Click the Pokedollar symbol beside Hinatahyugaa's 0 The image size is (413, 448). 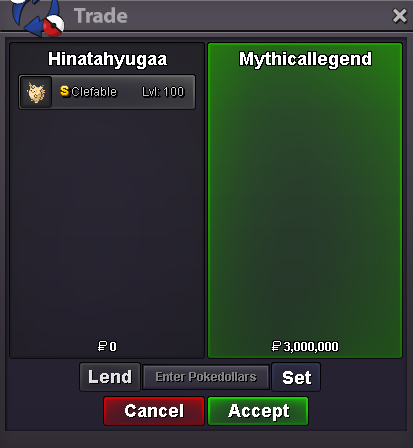(x=102, y=346)
